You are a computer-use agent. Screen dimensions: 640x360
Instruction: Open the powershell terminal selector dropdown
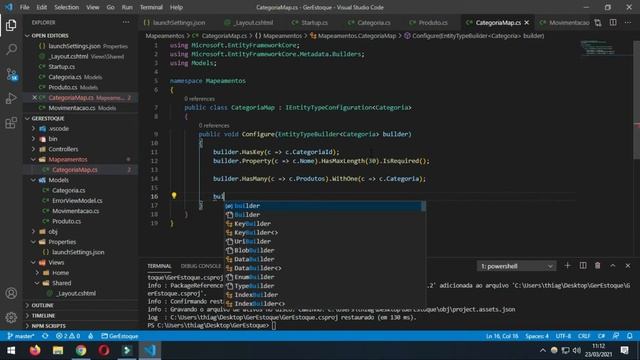516,266
